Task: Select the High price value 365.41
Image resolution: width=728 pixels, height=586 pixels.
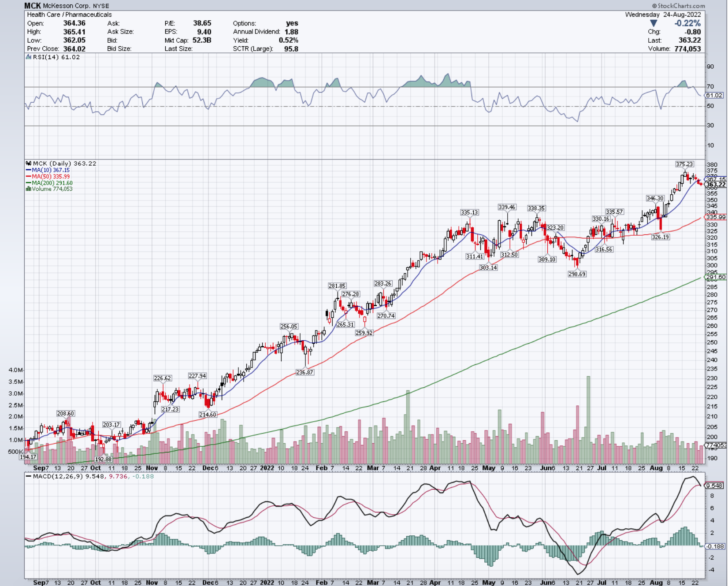Action: [74, 32]
